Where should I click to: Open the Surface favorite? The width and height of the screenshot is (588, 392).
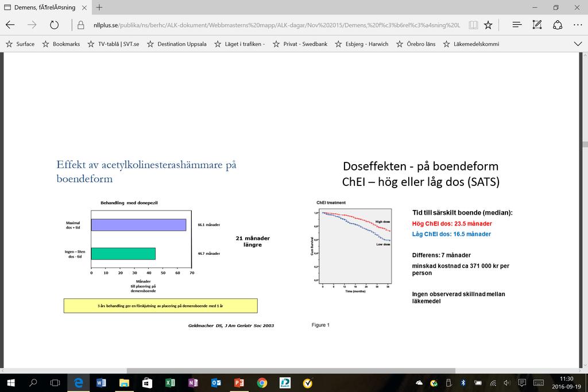click(20, 44)
